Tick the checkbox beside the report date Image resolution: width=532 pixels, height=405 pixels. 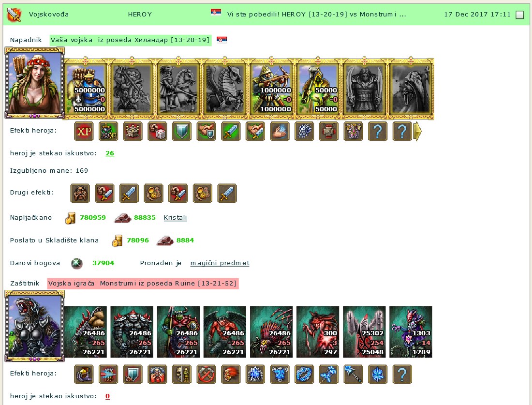pyautogui.click(x=519, y=15)
